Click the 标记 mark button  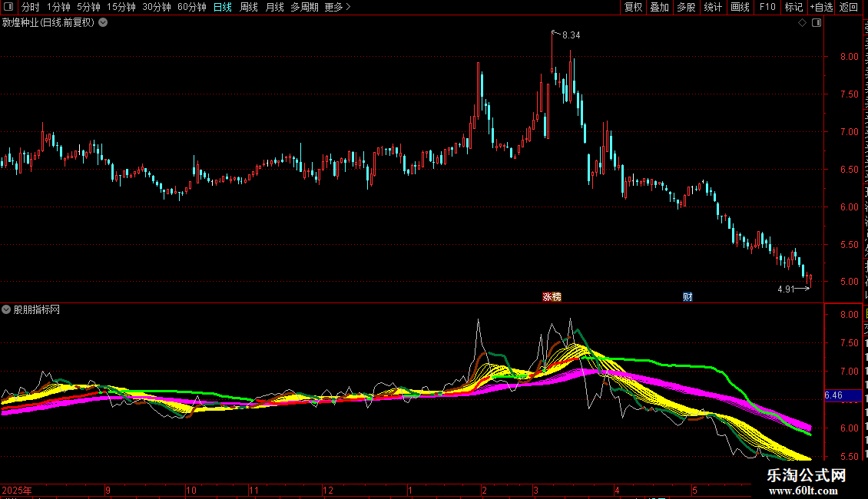[793, 7]
